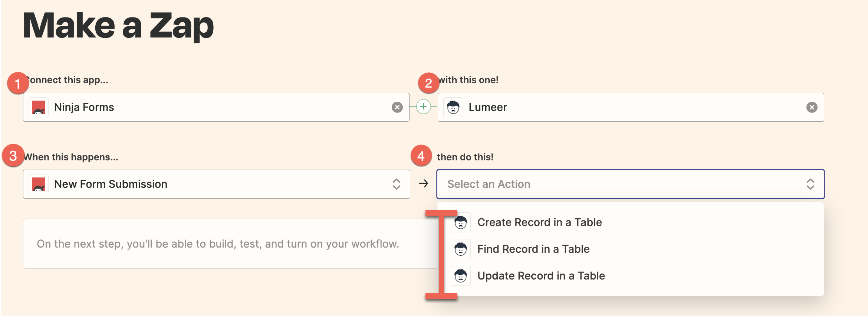The width and height of the screenshot is (868, 317).
Task: Expand the New Form Submission chevron
Action: pyautogui.click(x=396, y=184)
